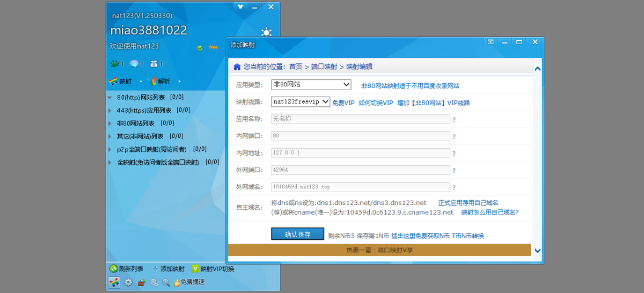Screen dimensions: 644x293
Task: Click the home icon in the breadcrumb
Action: (x=237, y=67)
